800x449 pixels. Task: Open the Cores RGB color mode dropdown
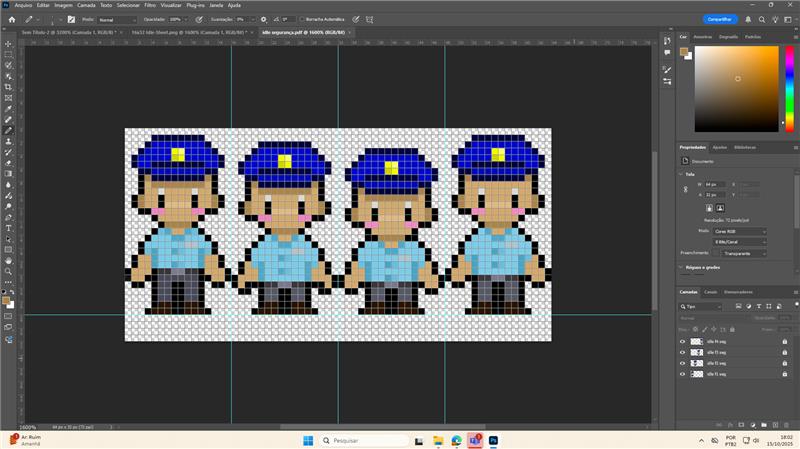(740, 231)
